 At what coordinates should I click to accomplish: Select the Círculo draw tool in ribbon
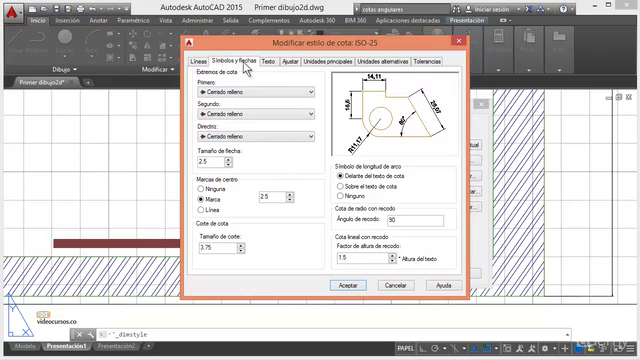click(65, 42)
